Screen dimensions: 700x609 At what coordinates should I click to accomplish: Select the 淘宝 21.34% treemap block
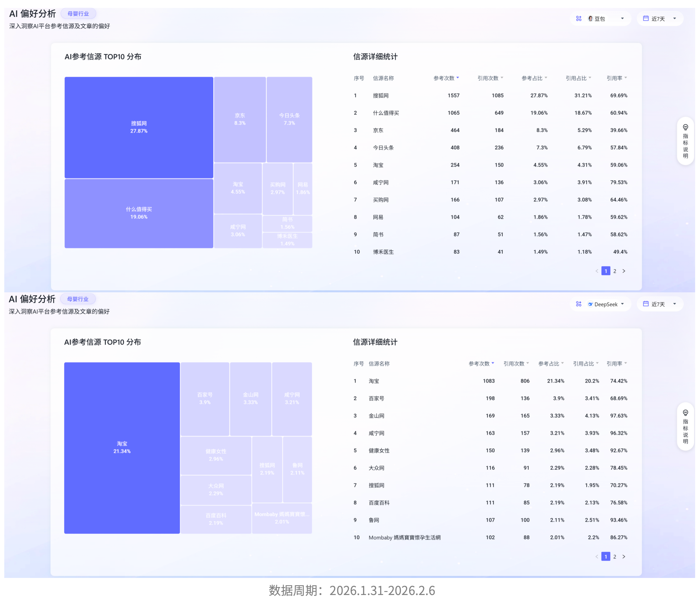click(122, 447)
